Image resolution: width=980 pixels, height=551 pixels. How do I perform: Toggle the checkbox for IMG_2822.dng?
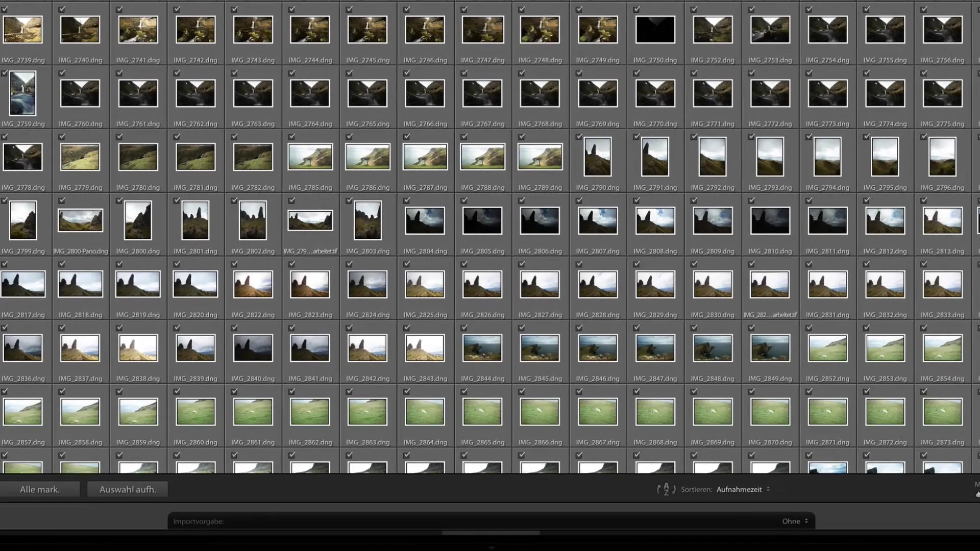tap(234, 264)
